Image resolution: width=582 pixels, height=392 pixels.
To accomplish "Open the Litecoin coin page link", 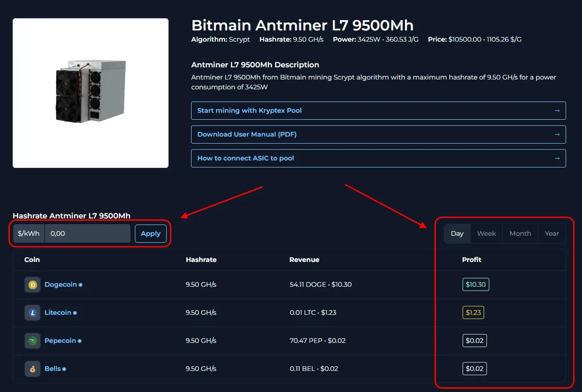I will click(x=58, y=312).
